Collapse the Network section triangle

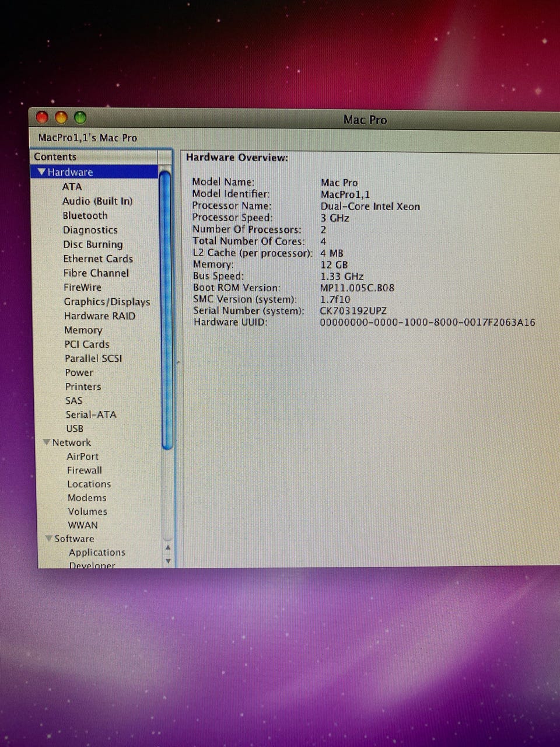[x=47, y=443]
